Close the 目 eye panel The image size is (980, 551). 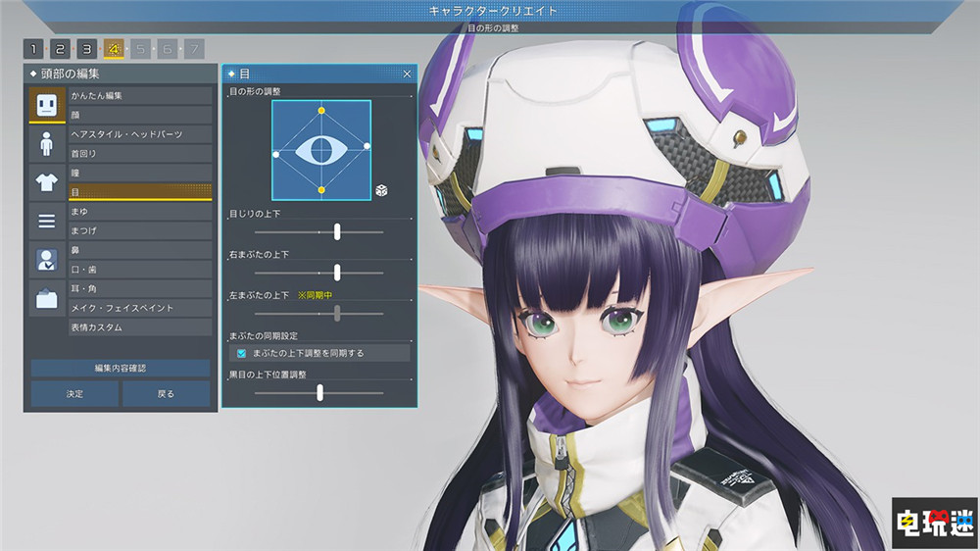tap(407, 74)
